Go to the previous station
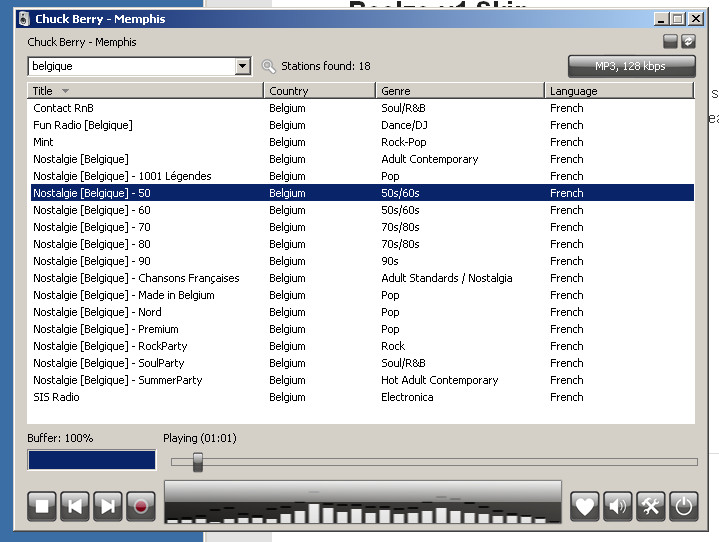This screenshot has height=542, width=719. pyautogui.click(x=75, y=506)
